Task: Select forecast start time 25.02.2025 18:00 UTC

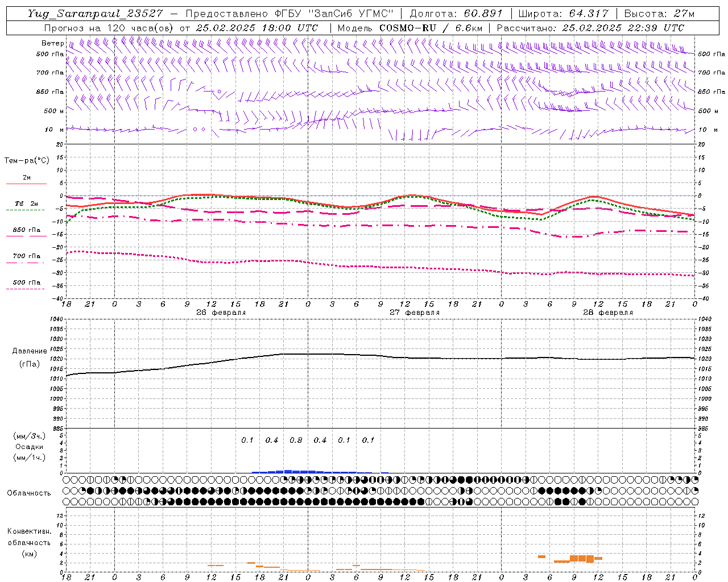Action: [257, 28]
